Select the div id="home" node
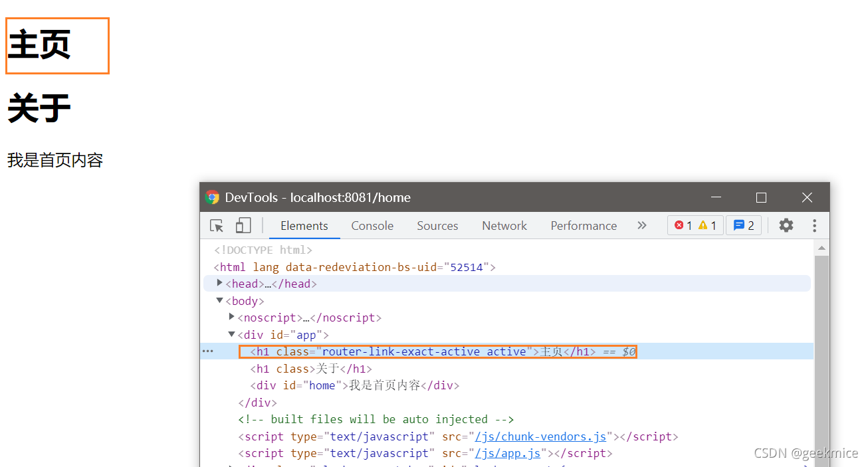The image size is (868, 467). (x=355, y=385)
